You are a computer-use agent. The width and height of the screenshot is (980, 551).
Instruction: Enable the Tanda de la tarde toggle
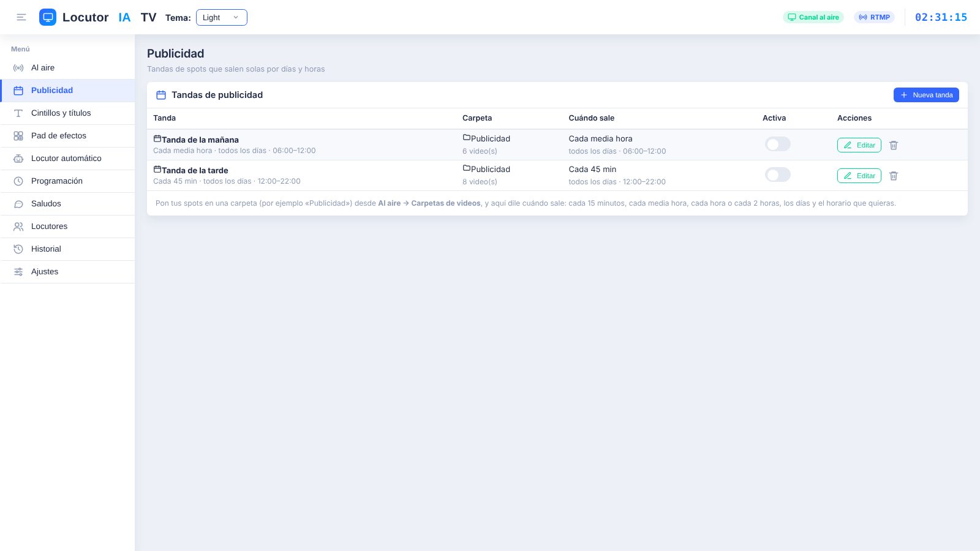tap(778, 174)
